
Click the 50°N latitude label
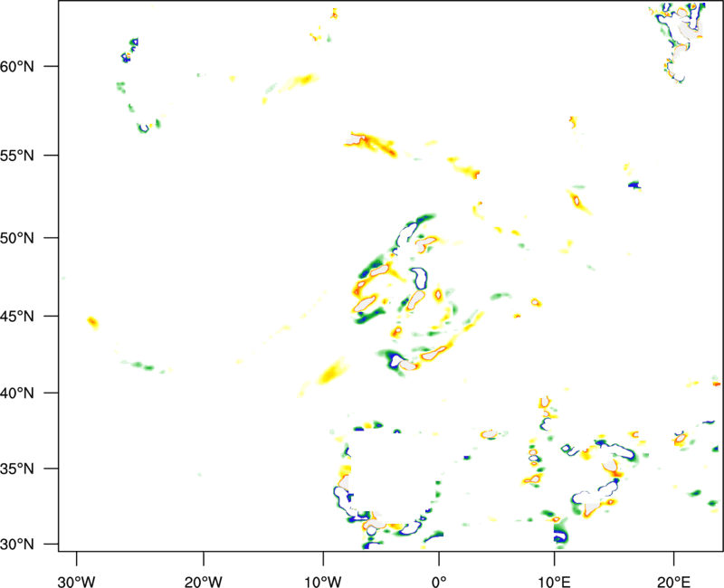click(x=17, y=238)
